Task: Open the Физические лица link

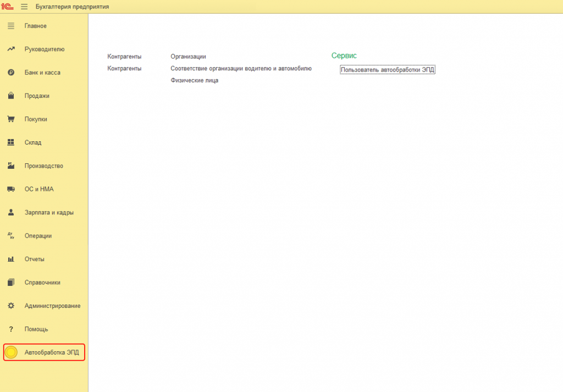Action: point(194,80)
